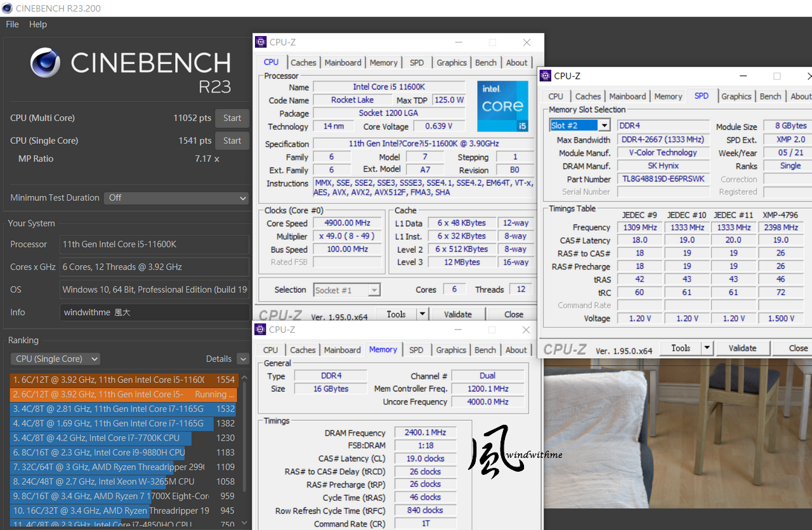Image resolution: width=812 pixels, height=530 pixels.
Task: Click Validate in top CPU-Z window
Action: point(458,314)
